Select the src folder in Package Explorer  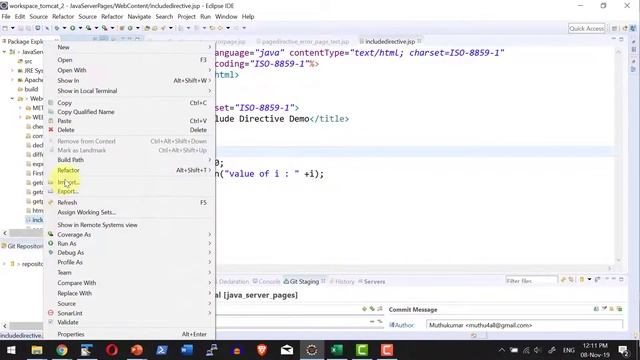coord(24,61)
